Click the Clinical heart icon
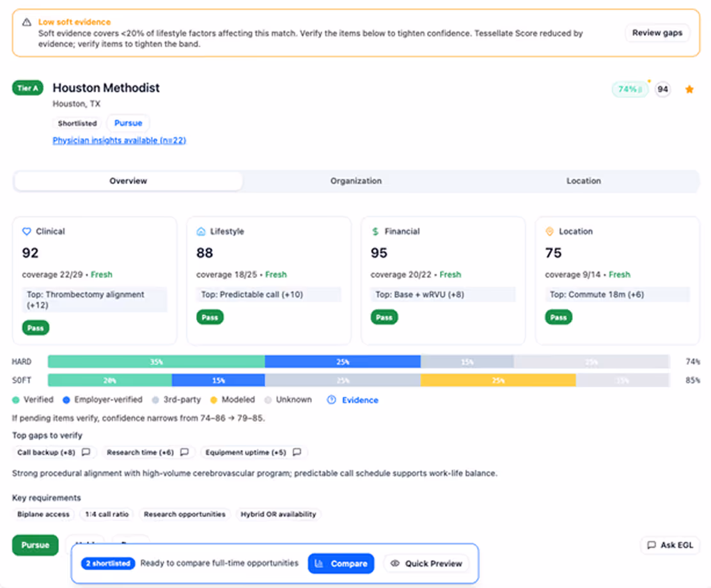 tap(27, 231)
